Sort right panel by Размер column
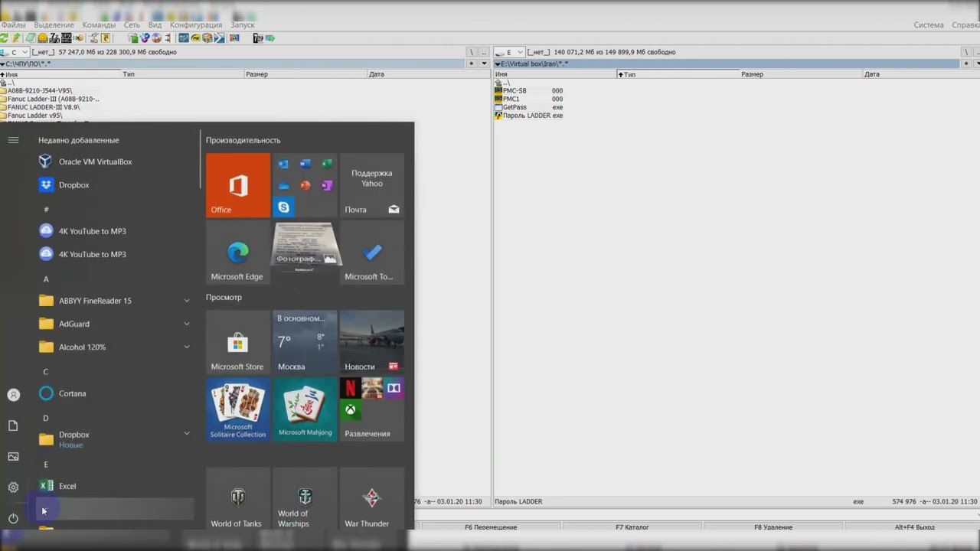Viewport: 980px width, 551px height. click(801, 74)
